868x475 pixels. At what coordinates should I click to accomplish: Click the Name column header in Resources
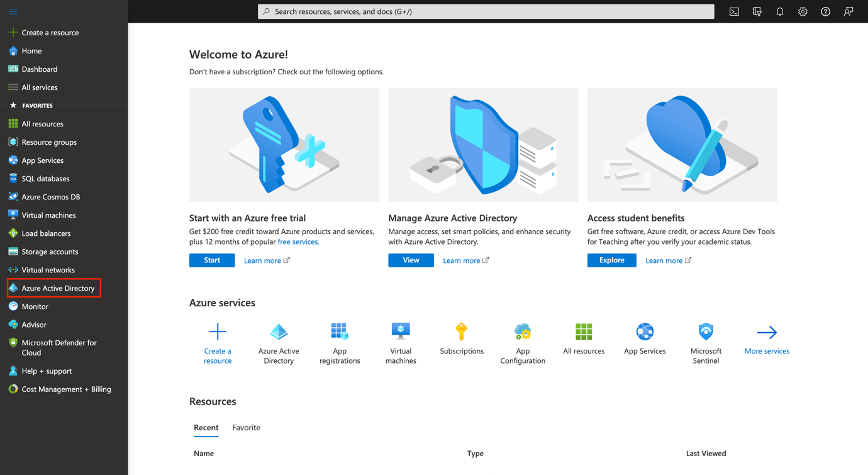tap(204, 454)
